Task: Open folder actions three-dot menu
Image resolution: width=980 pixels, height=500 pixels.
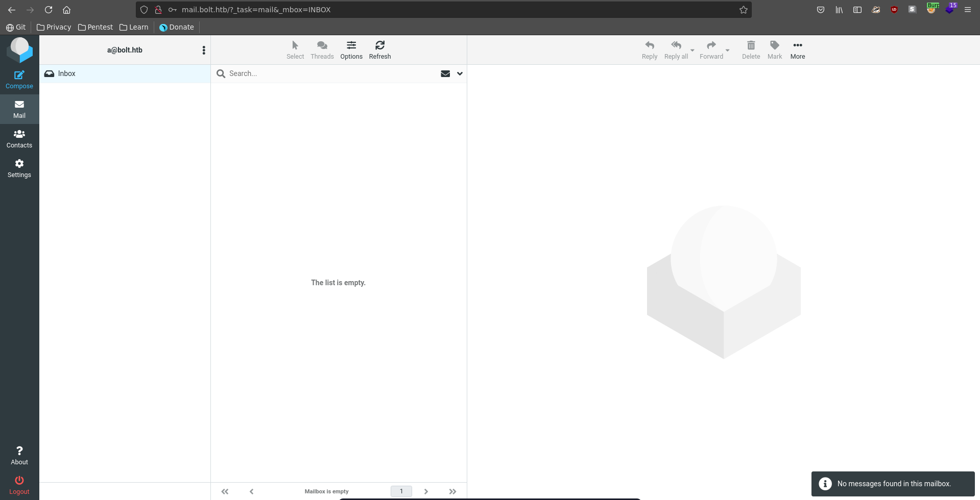Action: pos(204,50)
